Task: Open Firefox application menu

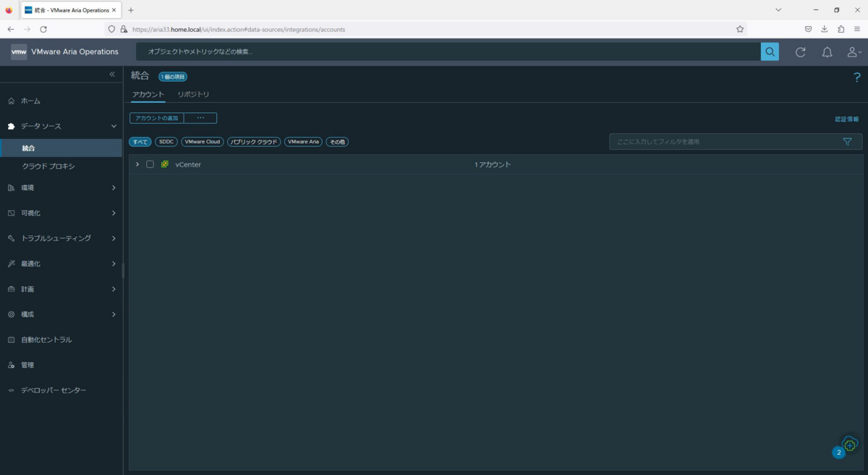Action: [857, 29]
